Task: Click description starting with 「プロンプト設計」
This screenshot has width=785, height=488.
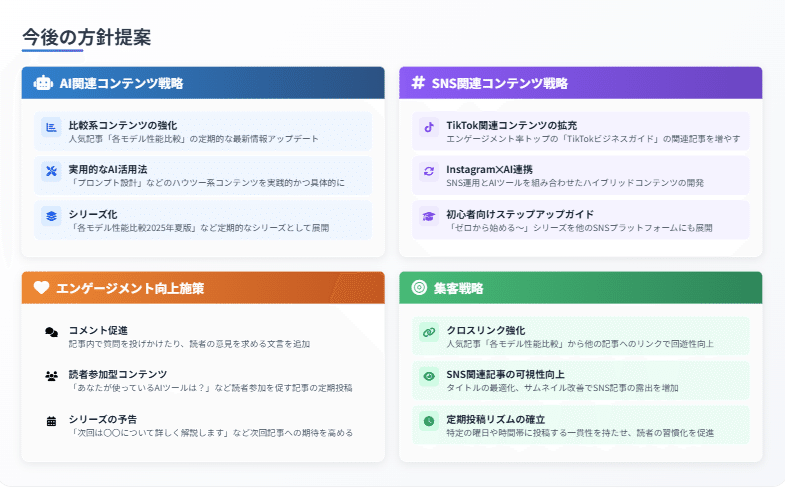Action: click(x=207, y=183)
